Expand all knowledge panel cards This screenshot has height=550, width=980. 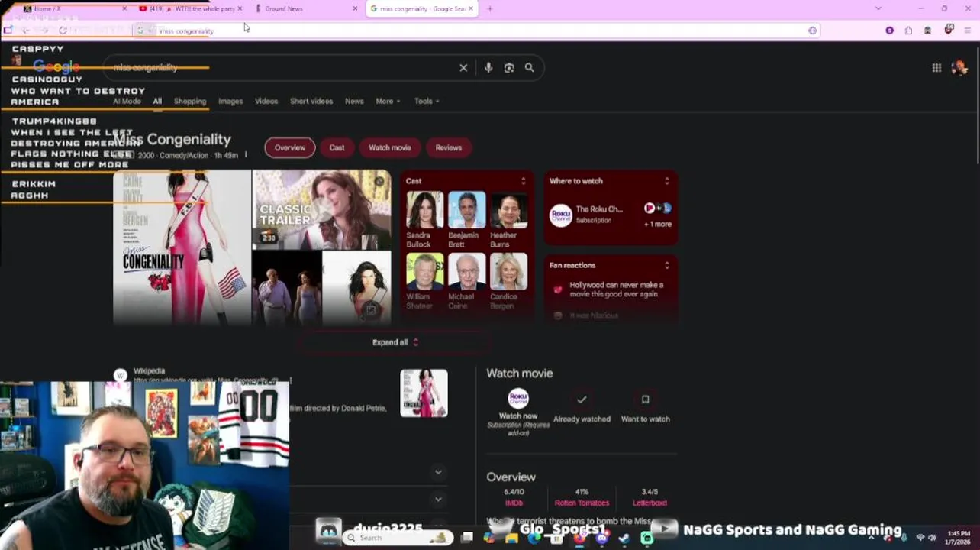(395, 342)
